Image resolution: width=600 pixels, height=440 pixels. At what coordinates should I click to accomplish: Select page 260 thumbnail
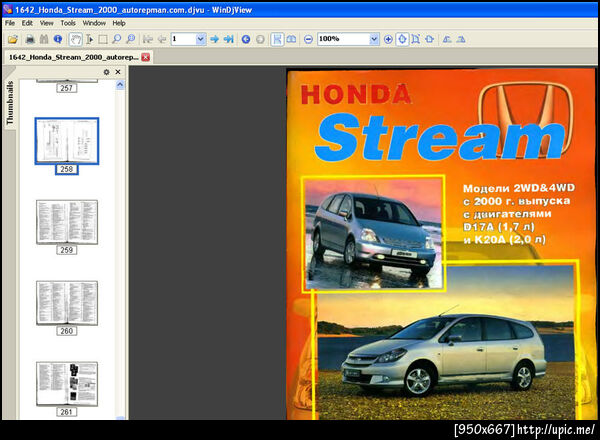coord(67,303)
